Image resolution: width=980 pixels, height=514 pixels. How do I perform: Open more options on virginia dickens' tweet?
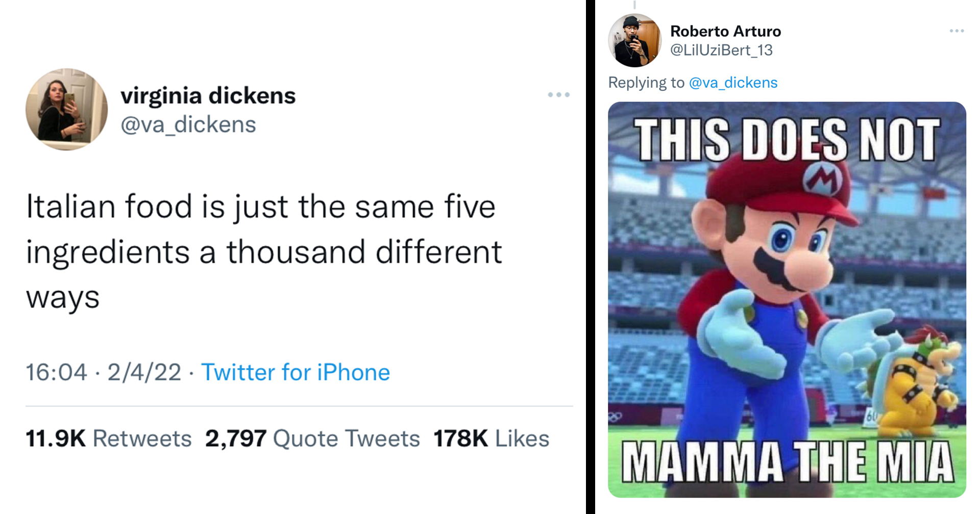tap(558, 95)
